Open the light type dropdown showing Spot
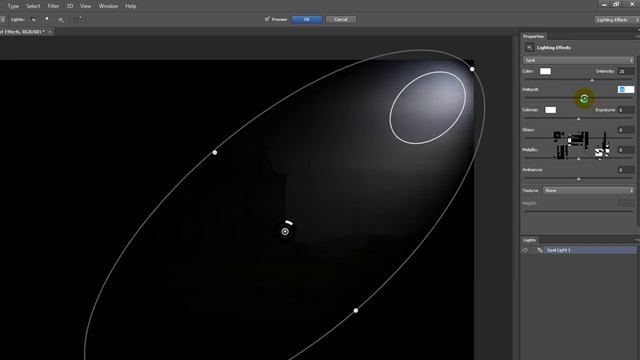The image size is (640, 360). pyautogui.click(x=578, y=60)
